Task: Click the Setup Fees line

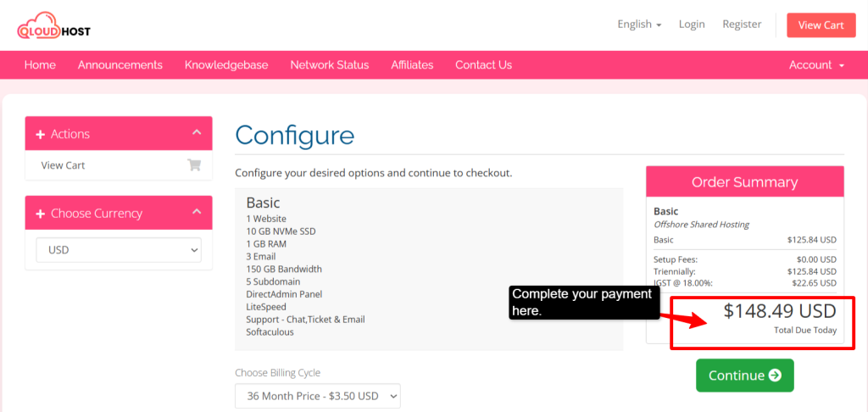Action: pos(744,259)
